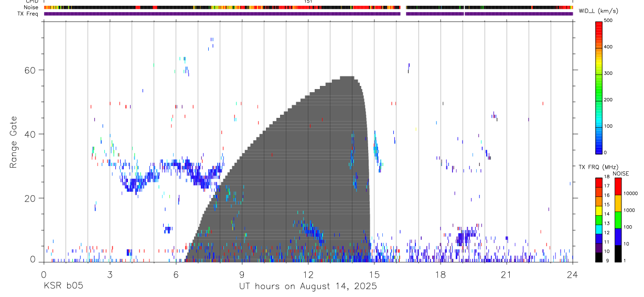Click the 'Noise' row label

pos(32,7)
